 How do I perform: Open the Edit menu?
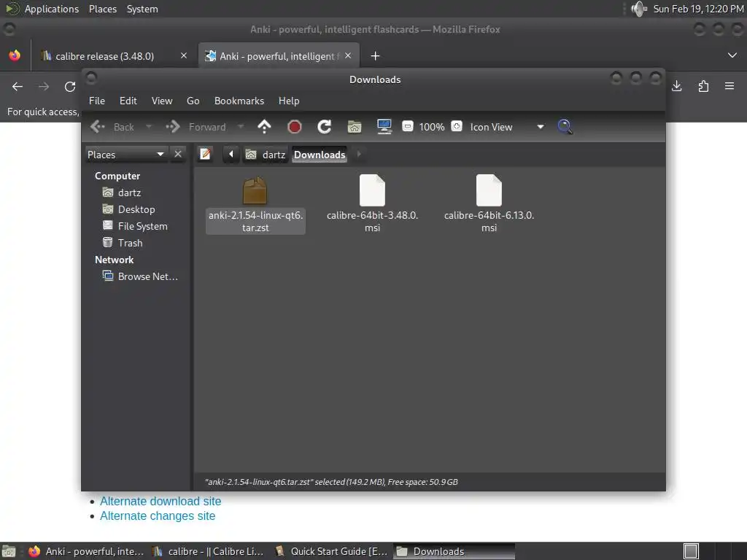click(x=128, y=101)
